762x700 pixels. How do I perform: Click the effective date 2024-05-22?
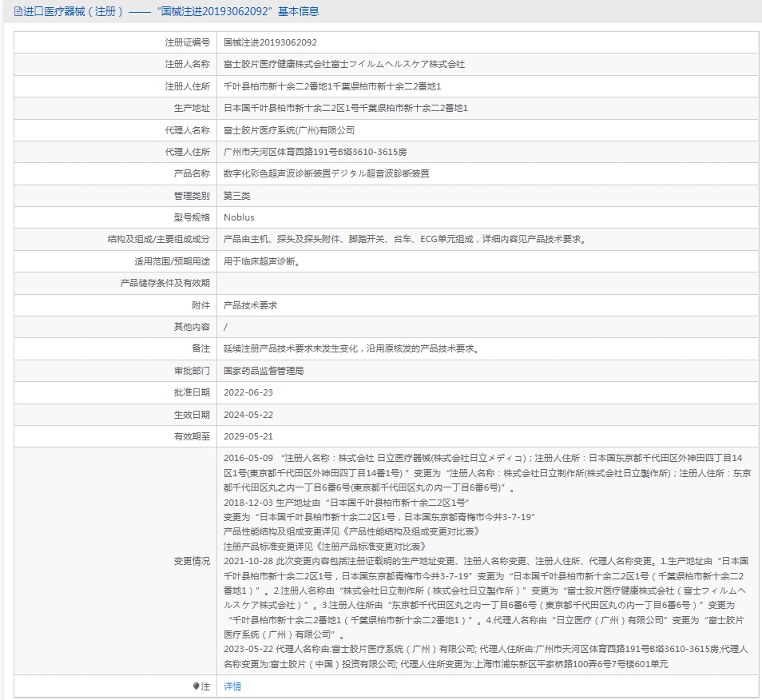[248, 415]
